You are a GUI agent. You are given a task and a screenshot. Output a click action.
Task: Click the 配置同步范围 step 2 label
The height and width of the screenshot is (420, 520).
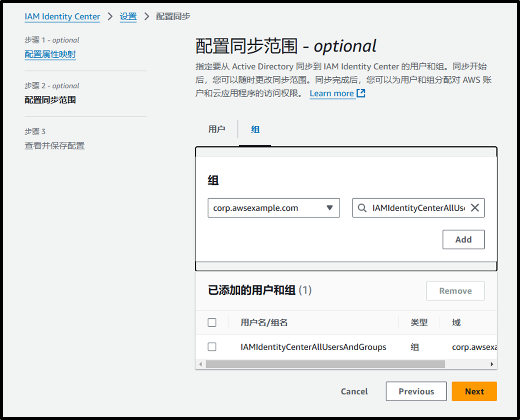(x=50, y=100)
